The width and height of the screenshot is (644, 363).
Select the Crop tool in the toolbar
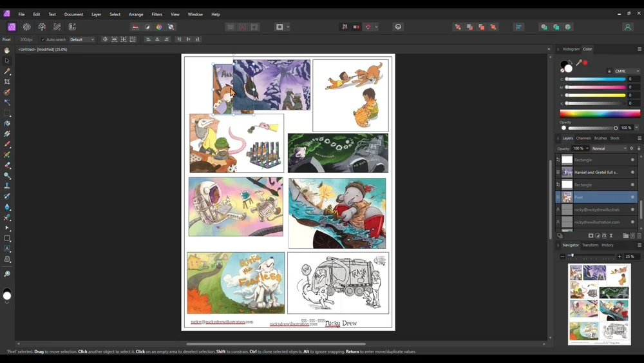(7, 82)
